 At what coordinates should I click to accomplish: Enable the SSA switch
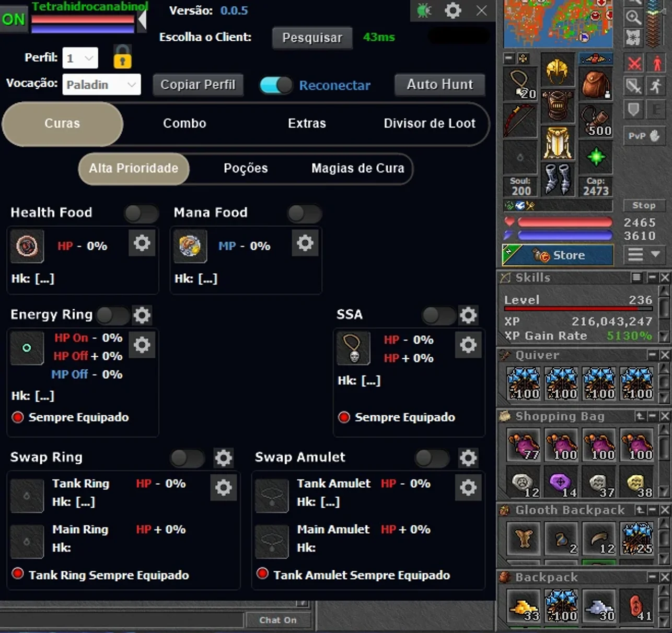coord(439,315)
